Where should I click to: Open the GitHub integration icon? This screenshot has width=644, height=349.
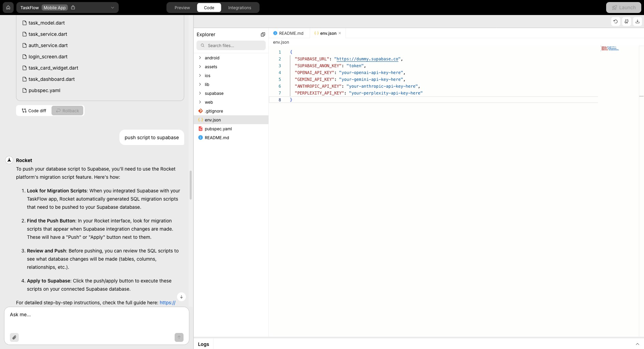(x=627, y=21)
